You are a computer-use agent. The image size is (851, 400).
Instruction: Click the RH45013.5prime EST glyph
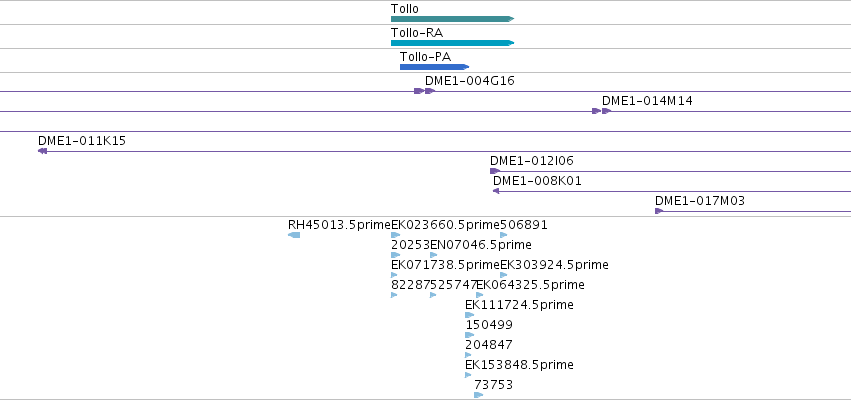click(294, 235)
